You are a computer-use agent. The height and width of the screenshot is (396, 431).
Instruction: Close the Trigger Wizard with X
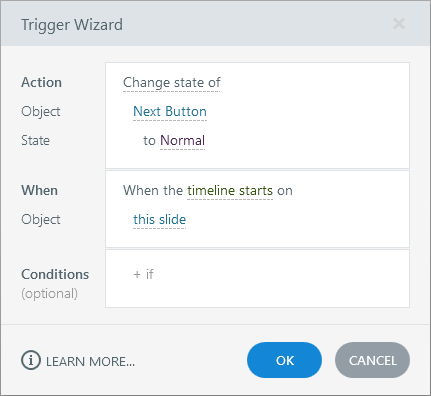tap(399, 24)
